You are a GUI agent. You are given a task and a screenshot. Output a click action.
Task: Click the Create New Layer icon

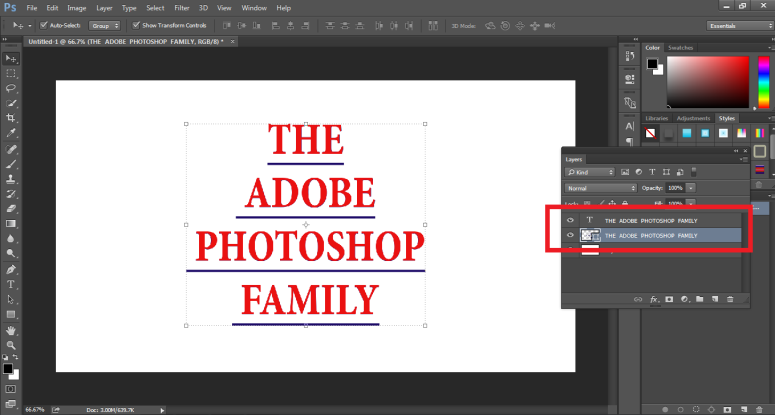(x=715, y=299)
